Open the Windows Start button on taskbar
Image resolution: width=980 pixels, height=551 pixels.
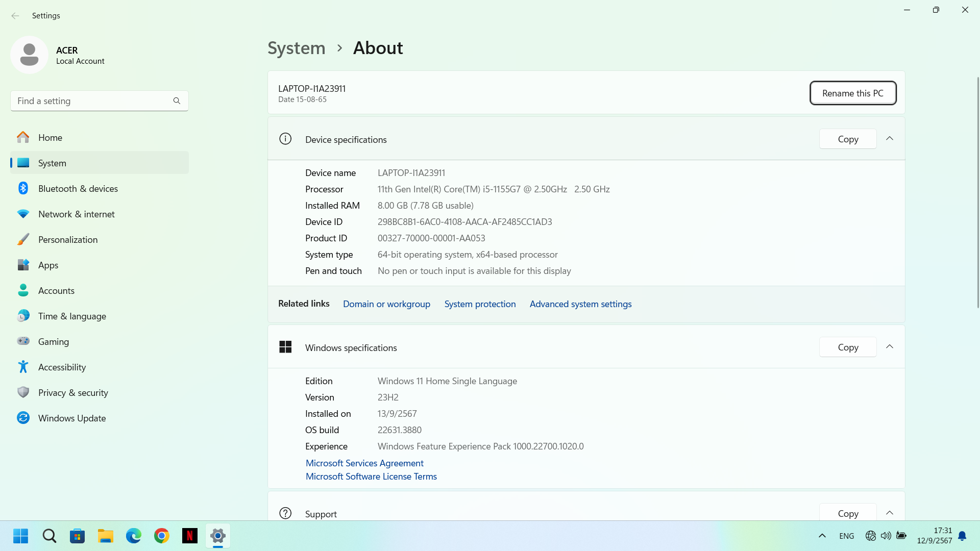tap(21, 536)
